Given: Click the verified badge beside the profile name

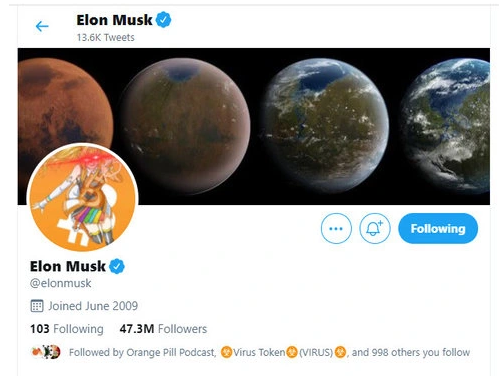Looking at the screenshot, I should (117, 266).
